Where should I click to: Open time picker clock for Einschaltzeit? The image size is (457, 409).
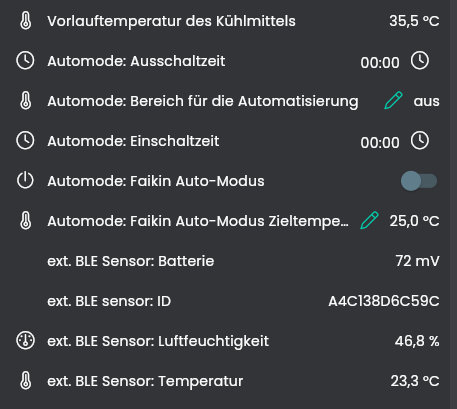(420, 141)
